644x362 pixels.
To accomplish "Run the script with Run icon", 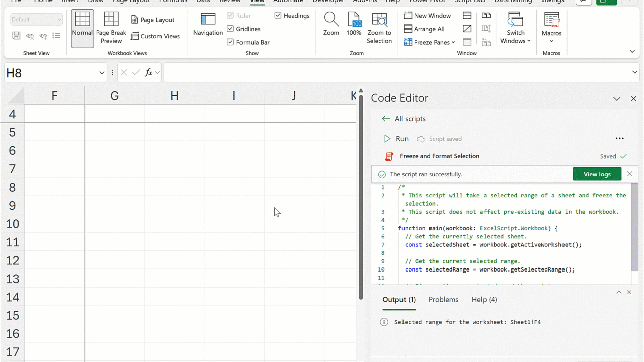I will coord(387,139).
